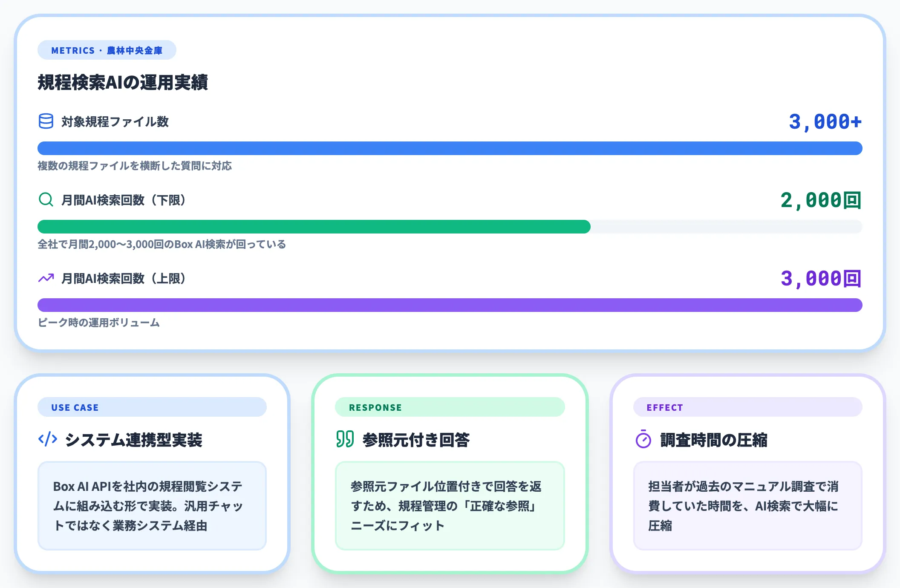This screenshot has height=588, width=900.
Task: Click the 3,000+ value
Action: 825,122
